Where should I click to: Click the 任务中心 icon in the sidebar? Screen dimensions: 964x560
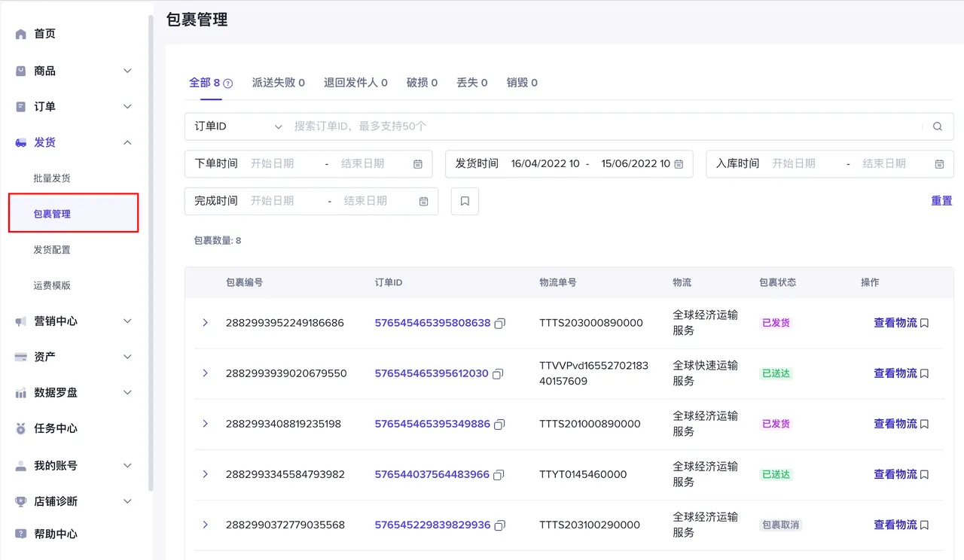point(19,428)
